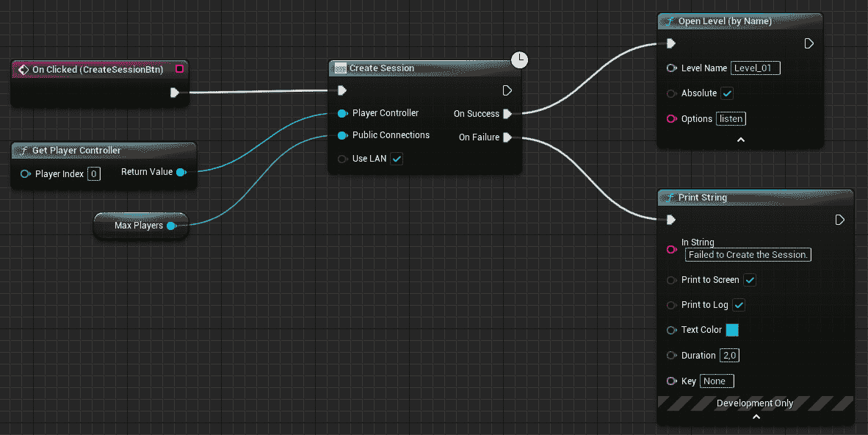
Task: Click Create Session's execution input pin
Action: click(x=342, y=90)
